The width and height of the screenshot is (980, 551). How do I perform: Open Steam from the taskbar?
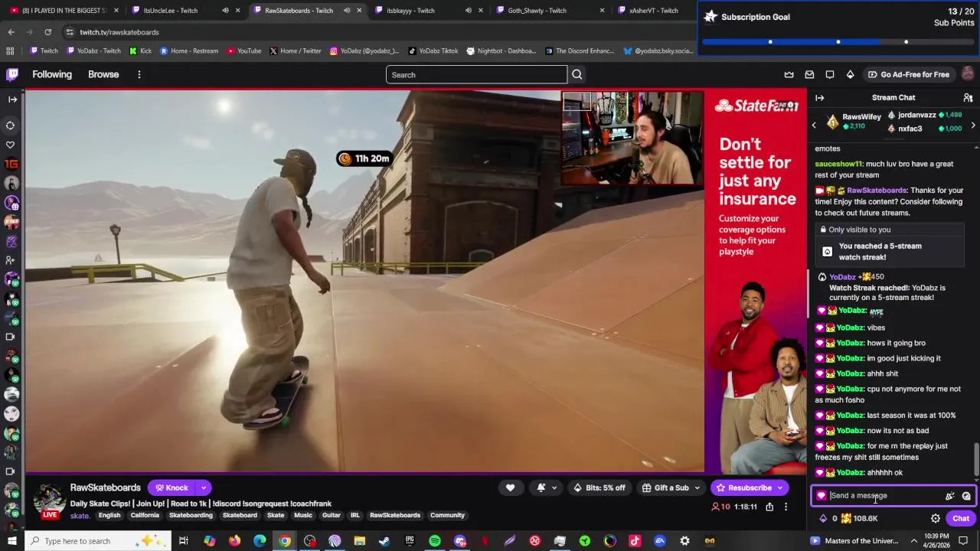point(384,541)
